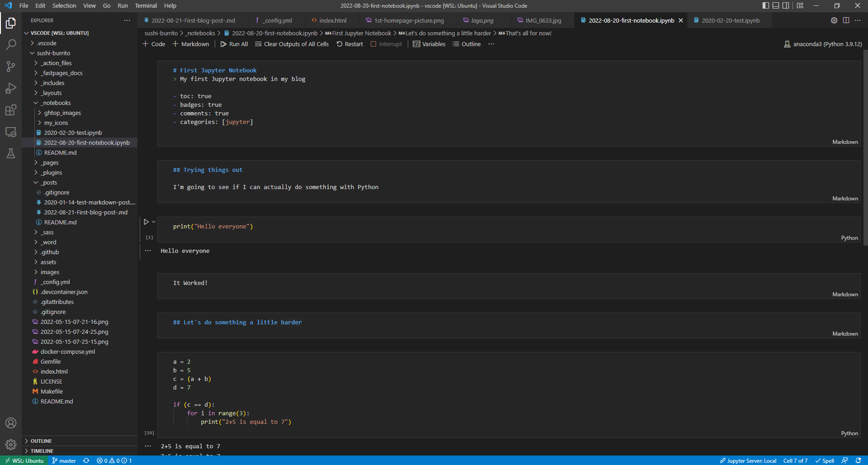This screenshot has height=465, width=868.
Task: Open the notifications bell in status bar
Action: [x=859, y=460]
